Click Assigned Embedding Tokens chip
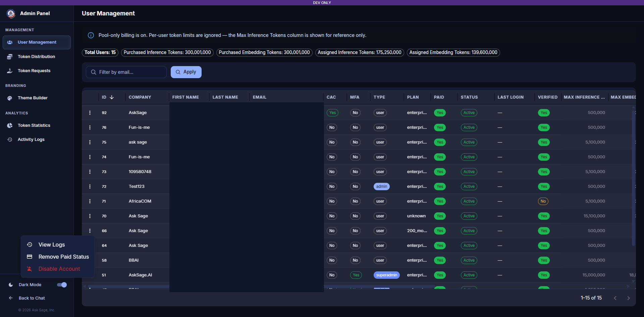 453,53
